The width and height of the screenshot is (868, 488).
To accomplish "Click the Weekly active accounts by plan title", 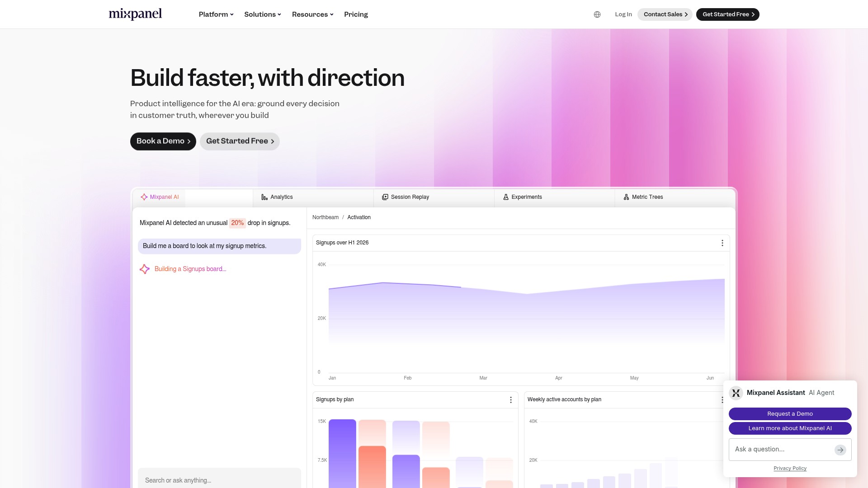I will (x=564, y=400).
